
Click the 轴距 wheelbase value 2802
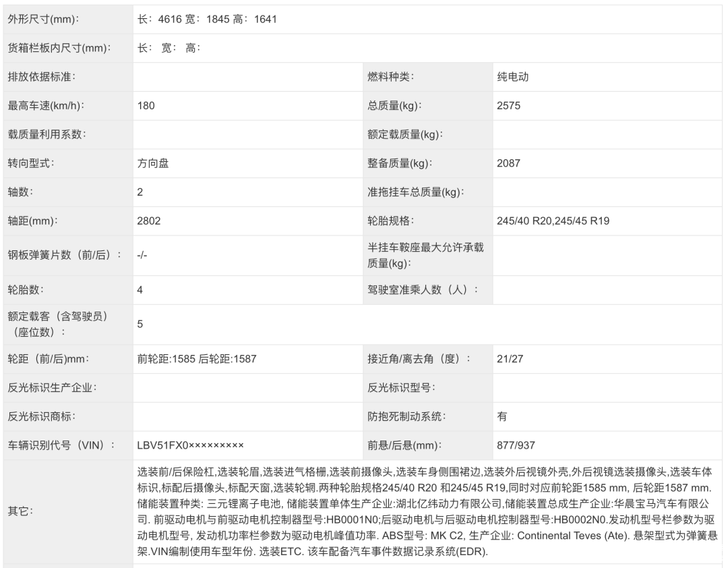pos(148,221)
